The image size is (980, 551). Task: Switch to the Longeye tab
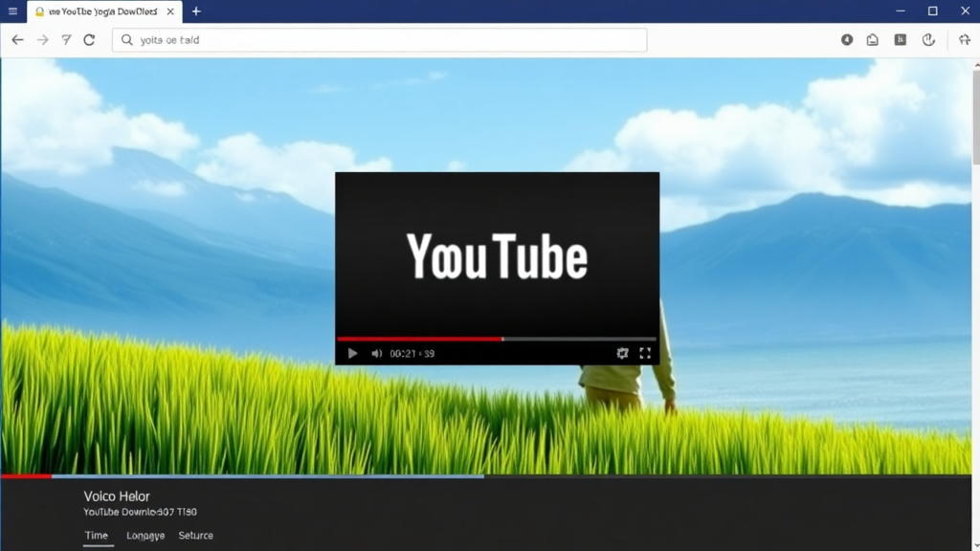coord(145,536)
